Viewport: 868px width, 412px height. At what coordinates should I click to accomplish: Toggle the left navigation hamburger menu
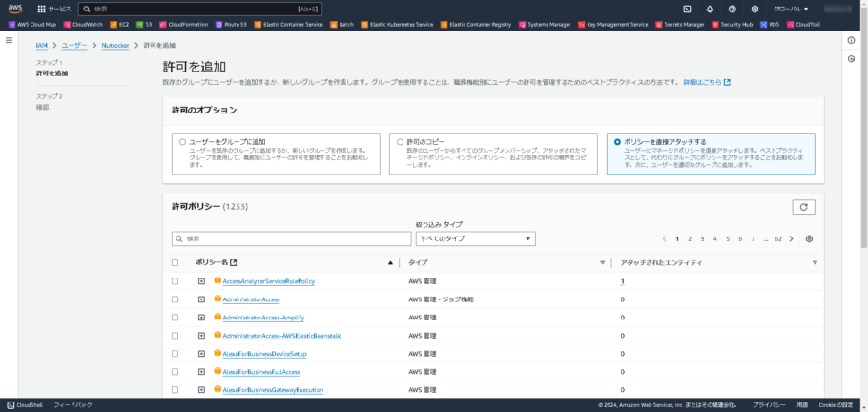9,40
